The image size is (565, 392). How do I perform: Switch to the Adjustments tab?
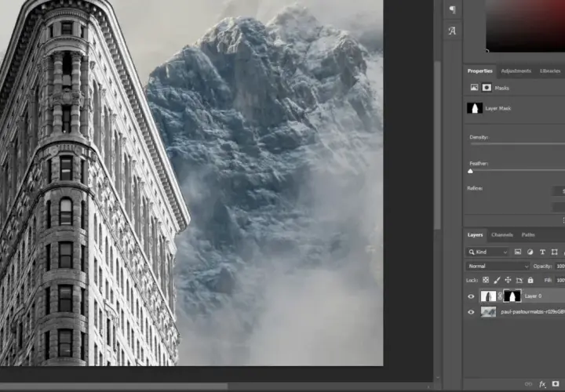pyautogui.click(x=516, y=71)
